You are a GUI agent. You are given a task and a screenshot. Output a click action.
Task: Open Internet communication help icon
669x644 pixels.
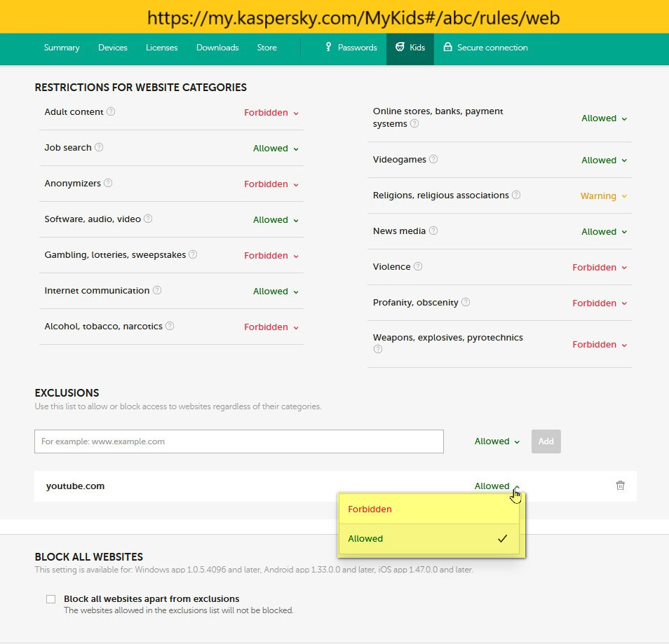tap(157, 291)
